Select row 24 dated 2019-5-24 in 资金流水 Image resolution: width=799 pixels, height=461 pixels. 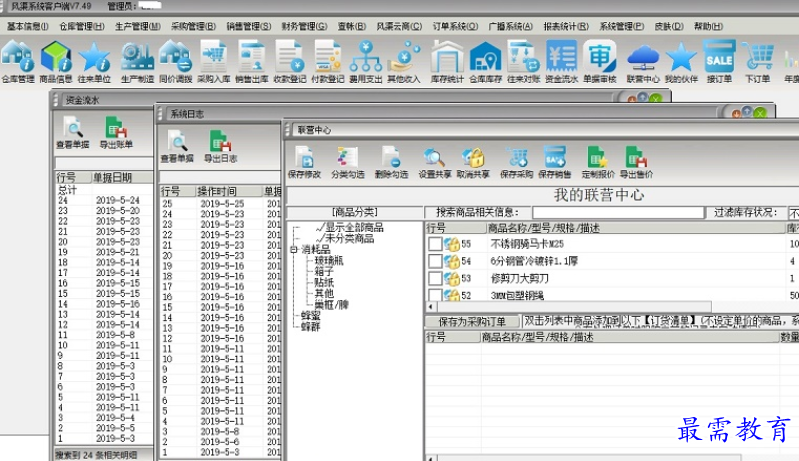click(103, 200)
